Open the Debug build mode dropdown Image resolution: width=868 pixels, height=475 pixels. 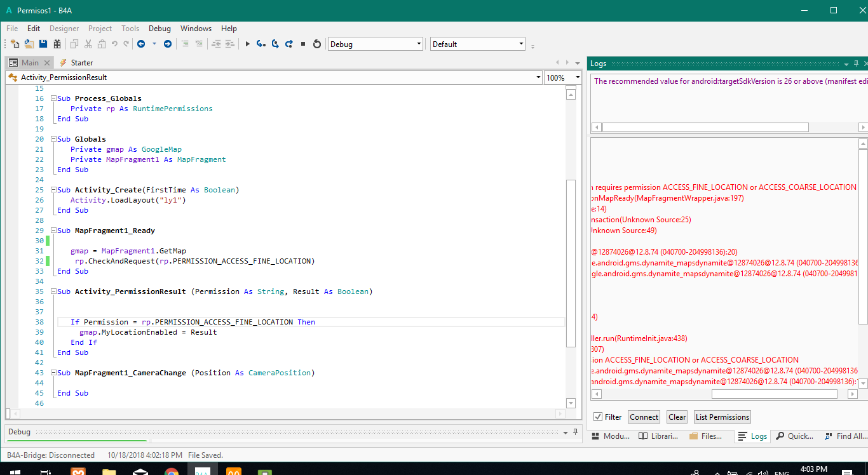(x=419, y=44)
